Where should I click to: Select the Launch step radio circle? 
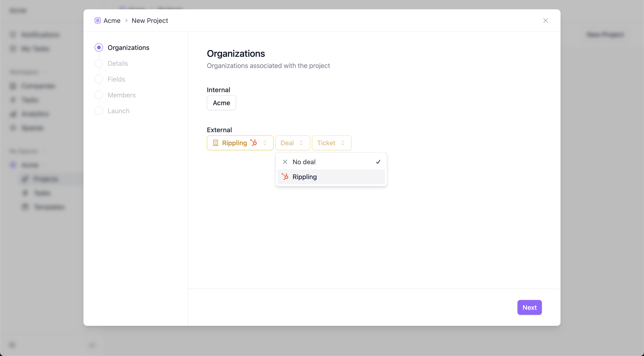point(99,111)
